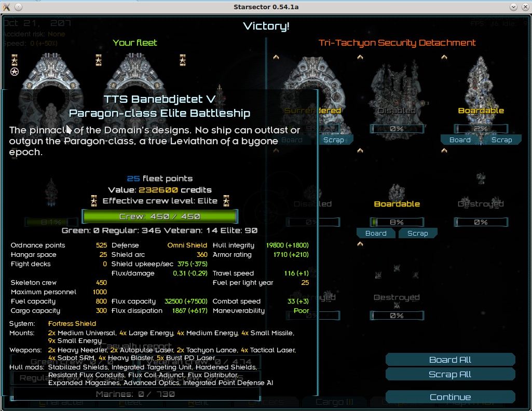Screen dimensions: 532x411
Task: Click the Flux capacity value 32500 (+7500)
Action: (186, 301)
